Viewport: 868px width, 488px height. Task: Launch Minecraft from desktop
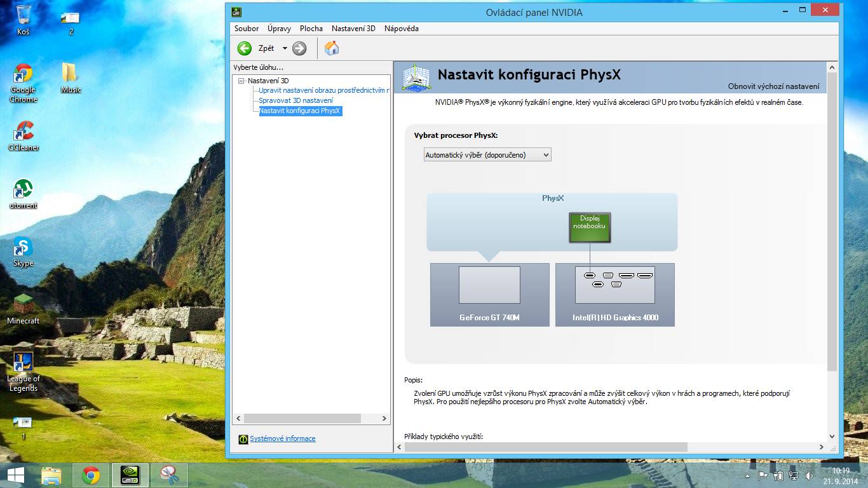[24, 309]
